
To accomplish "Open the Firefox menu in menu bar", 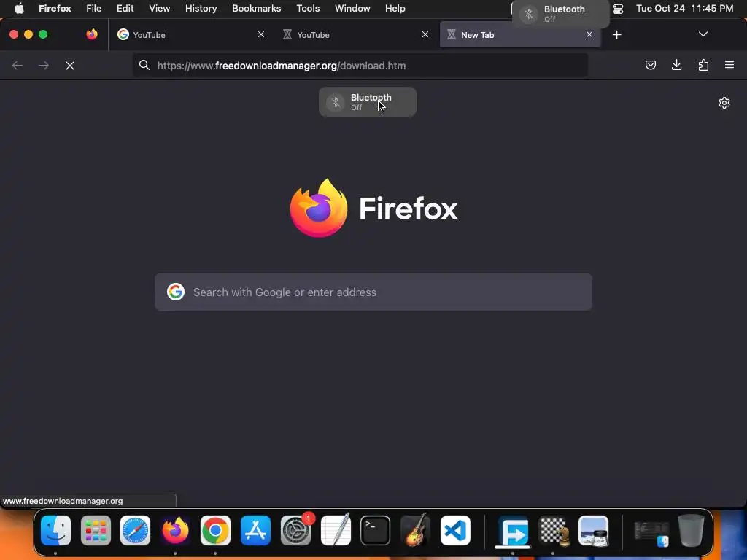I will pyautogui.click(x=55, y=9).
